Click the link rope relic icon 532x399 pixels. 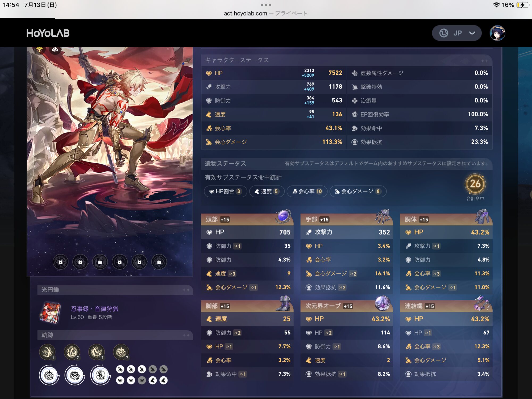click(x=482, y=303)
